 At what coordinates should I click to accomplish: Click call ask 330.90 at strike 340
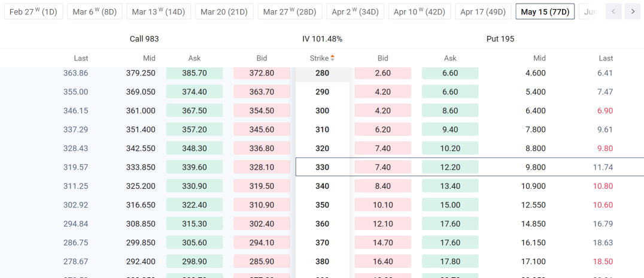(x=195, y=186)
